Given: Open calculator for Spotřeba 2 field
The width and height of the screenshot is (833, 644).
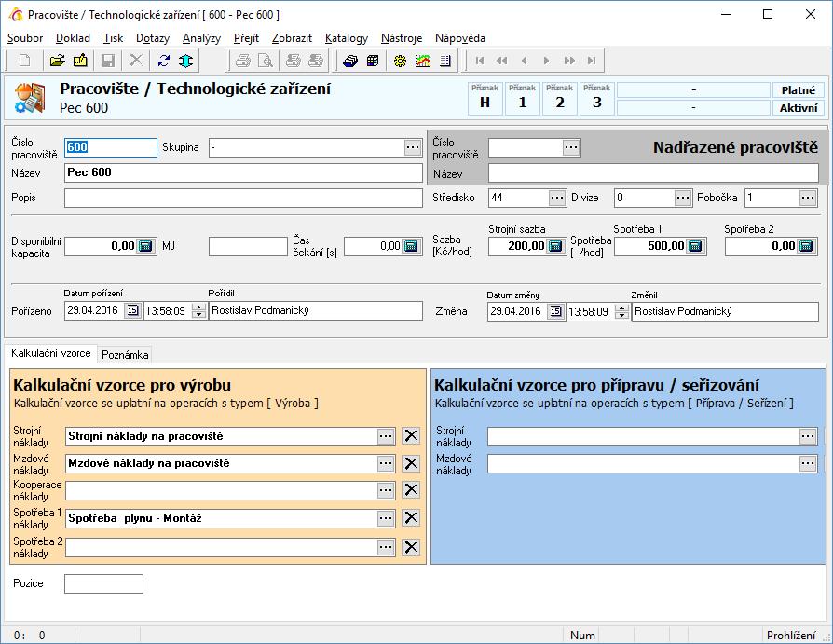Looking at the screenshot, I should [x=806, y=246].
